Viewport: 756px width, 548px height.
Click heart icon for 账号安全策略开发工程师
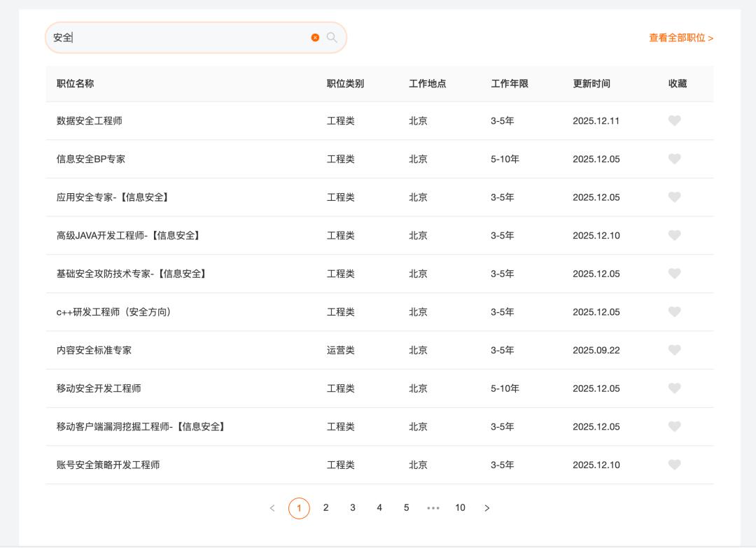tap(674, 465)
